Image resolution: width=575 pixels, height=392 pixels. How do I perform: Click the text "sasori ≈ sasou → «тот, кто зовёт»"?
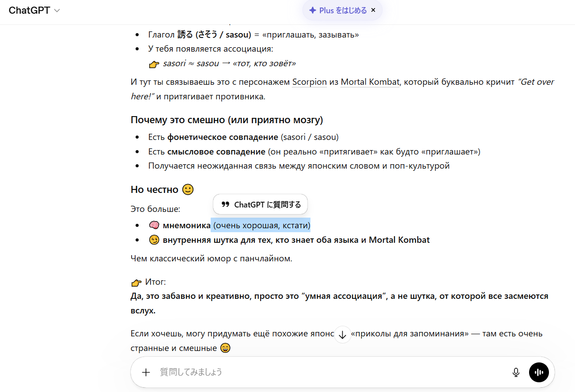click(x=229, y=64)
